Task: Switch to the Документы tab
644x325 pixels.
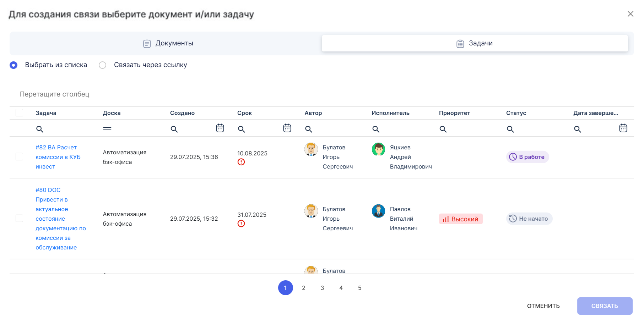Action: [168, 43]
